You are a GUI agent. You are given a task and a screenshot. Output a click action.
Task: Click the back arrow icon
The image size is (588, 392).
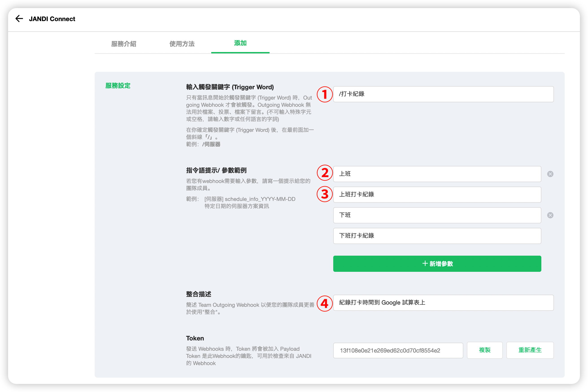(x=19, y=19)
